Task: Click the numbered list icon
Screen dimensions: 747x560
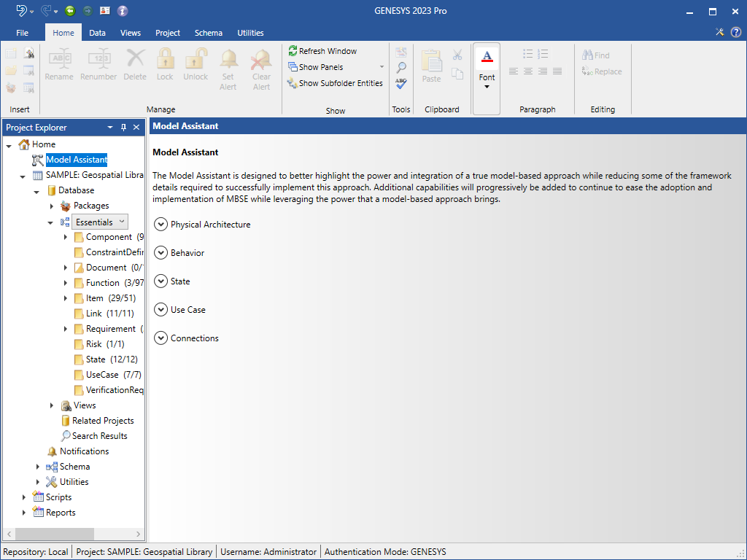Action: pyautogui.click(x=543, y=53)
